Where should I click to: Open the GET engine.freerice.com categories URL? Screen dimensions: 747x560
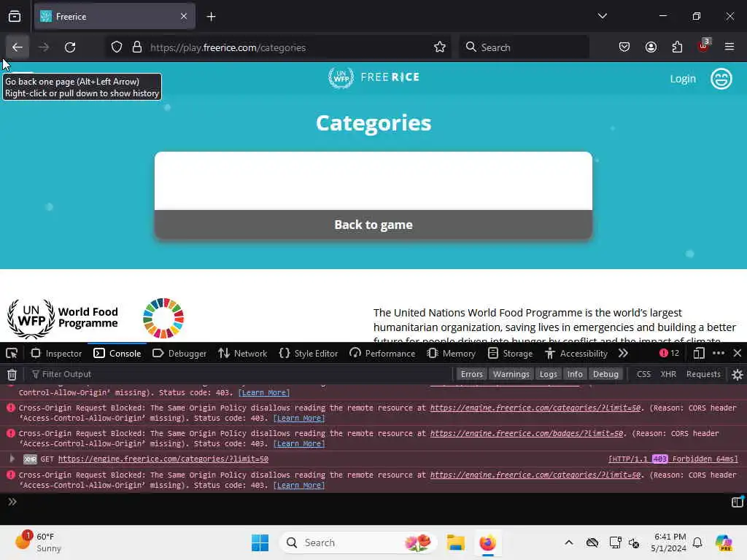(163, 459)
